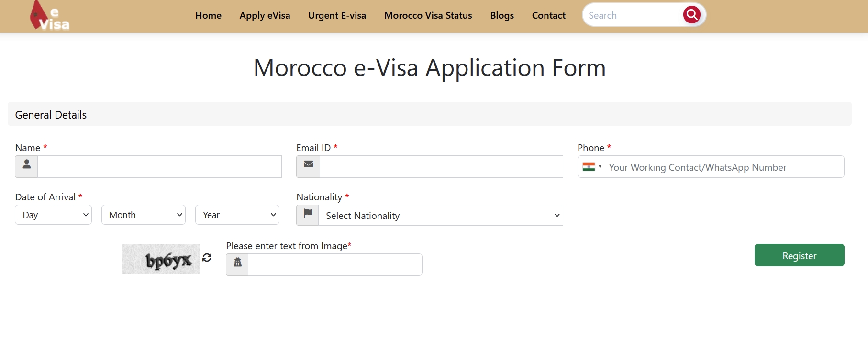Screen dimensions: 868x338
Task: Go to the Home menu item
Action: tap(208, 15)
